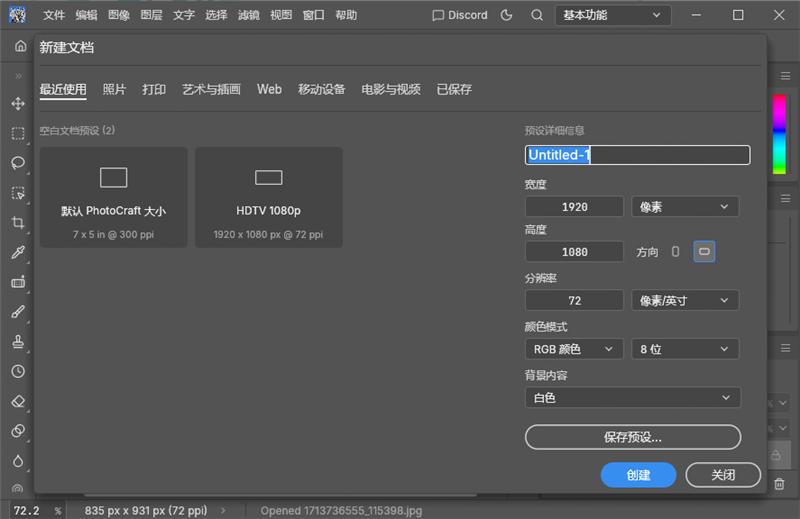Open the 文字 menu
The image size is (800, 519).
pyautogui.click(x=184, y=15)
